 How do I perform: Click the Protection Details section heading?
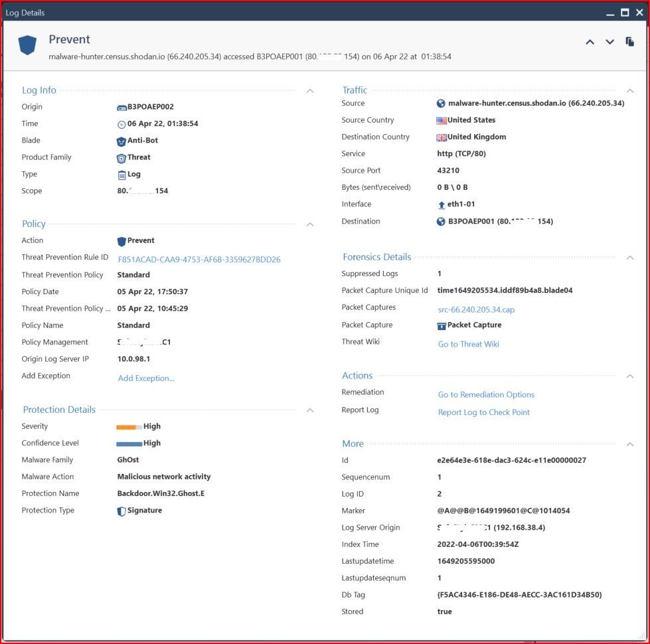pos(59,410)
